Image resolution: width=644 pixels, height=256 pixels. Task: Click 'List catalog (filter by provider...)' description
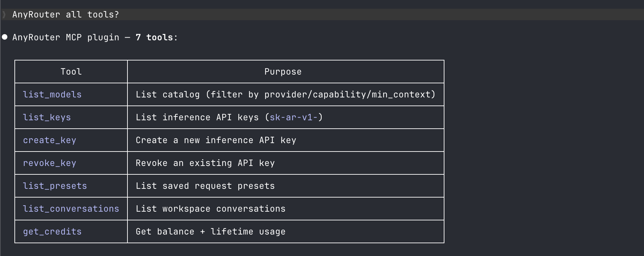(285, 94)
